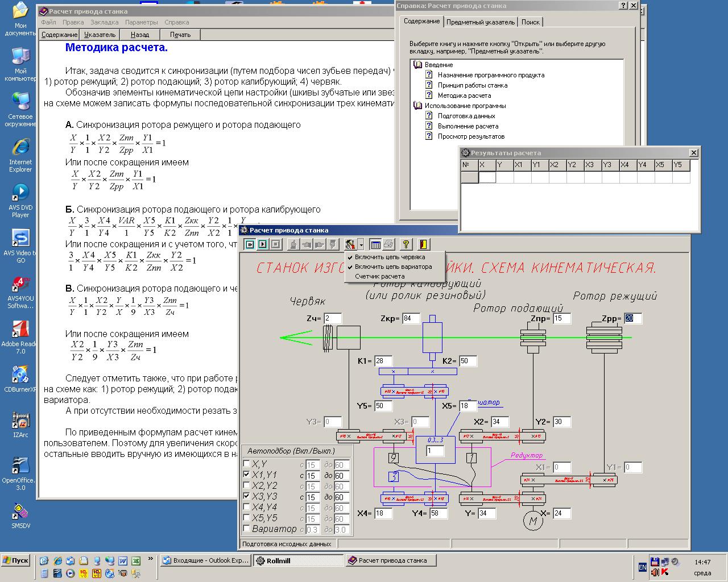Open the results table grid icon
The image size is (728, 582).
(x=375, y=244)
